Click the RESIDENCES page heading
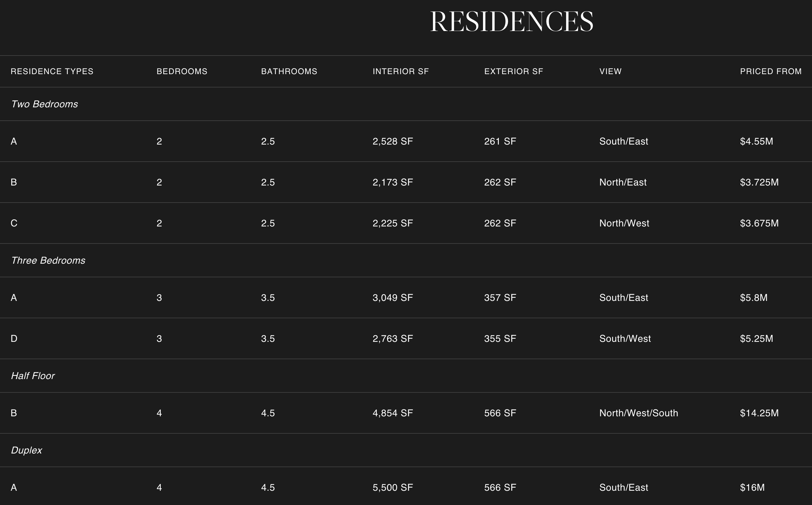 click(511, 22)
